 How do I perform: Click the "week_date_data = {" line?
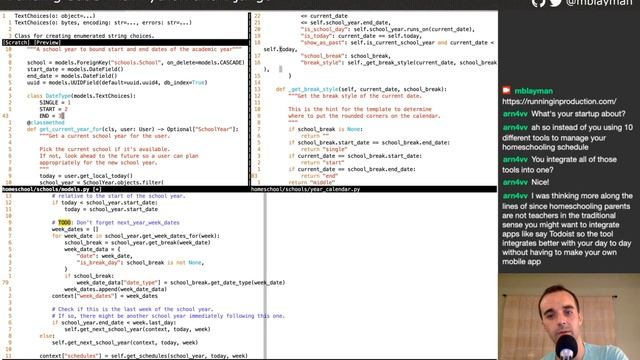(92, 249)
